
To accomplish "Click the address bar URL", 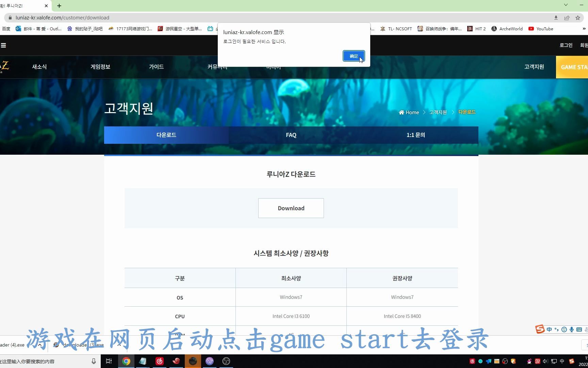I will click(62, 18).
